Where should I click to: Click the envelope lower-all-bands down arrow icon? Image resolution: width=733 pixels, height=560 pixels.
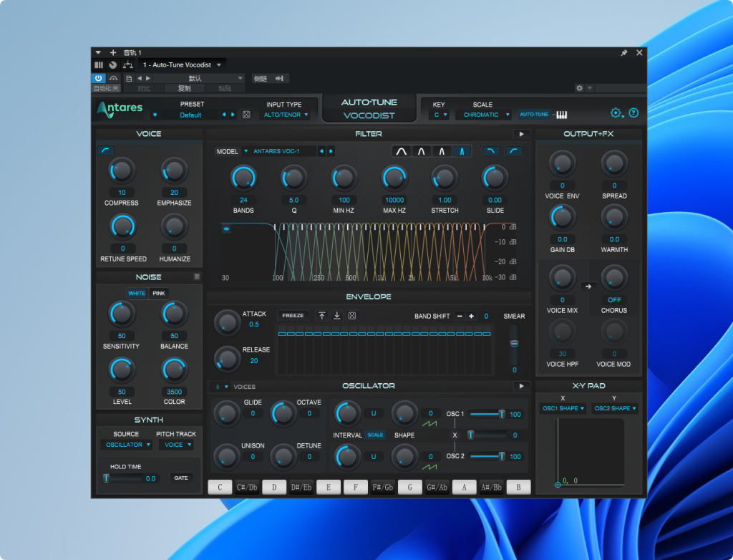[336, 316]
